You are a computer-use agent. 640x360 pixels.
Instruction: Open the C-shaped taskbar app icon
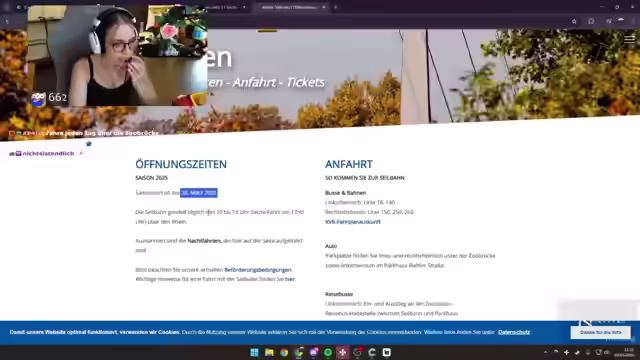pyautogui.click(x=372, y=352)
